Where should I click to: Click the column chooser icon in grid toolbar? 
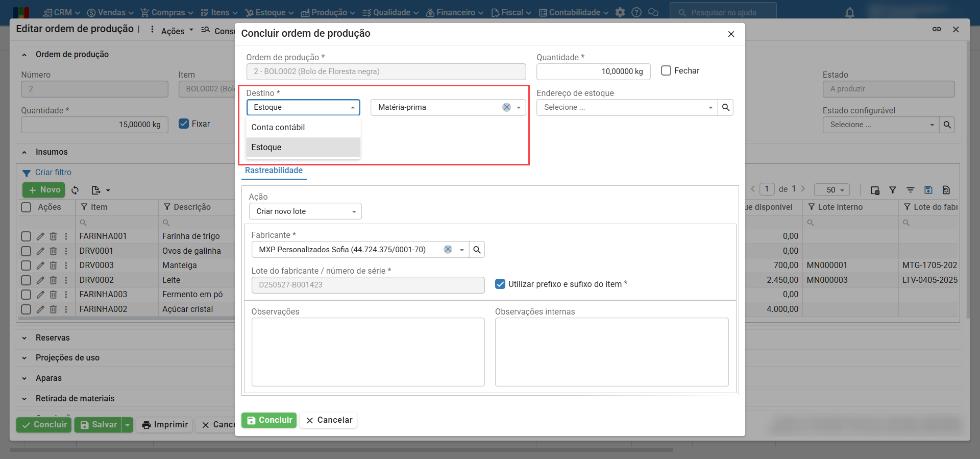click(x=875, y=190)
